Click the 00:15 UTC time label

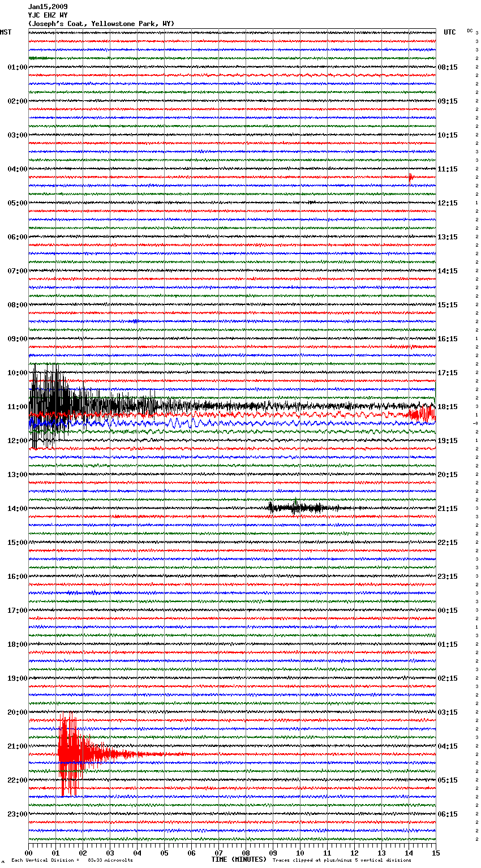point(448,611)
